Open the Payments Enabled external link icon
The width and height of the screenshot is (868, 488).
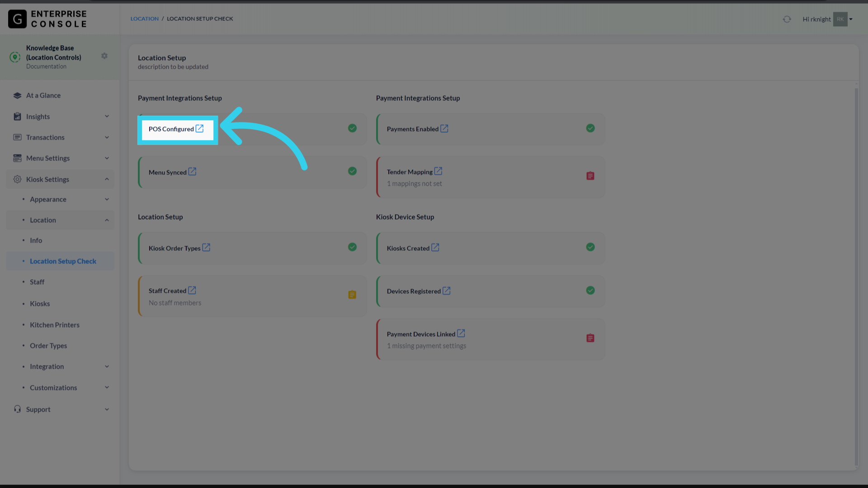(444, 128)
